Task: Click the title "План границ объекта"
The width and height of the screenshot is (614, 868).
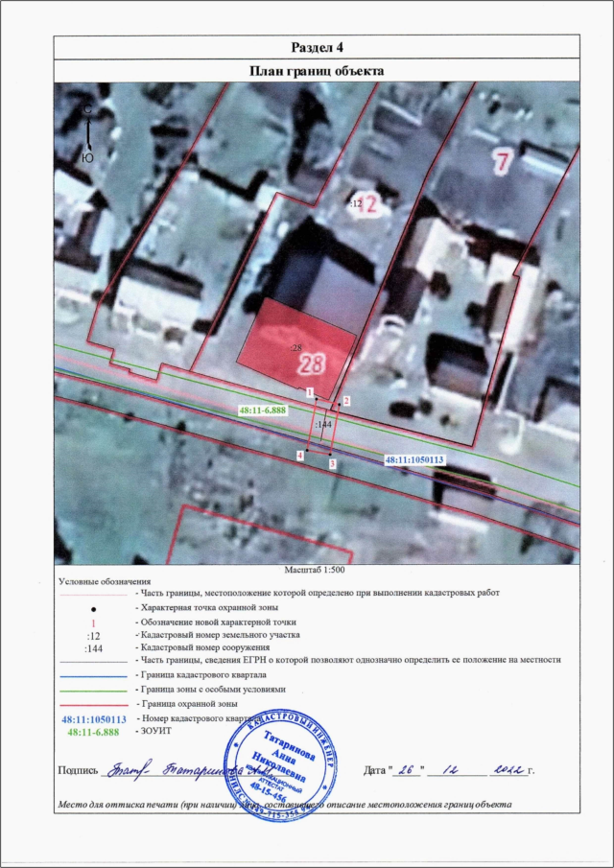Action: 317,71
